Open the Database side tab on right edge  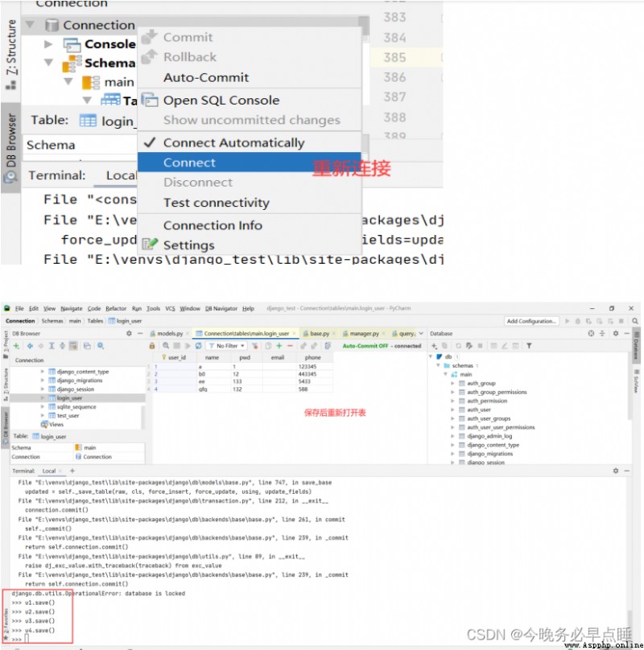pyautogui.click(x=636, y=345)
